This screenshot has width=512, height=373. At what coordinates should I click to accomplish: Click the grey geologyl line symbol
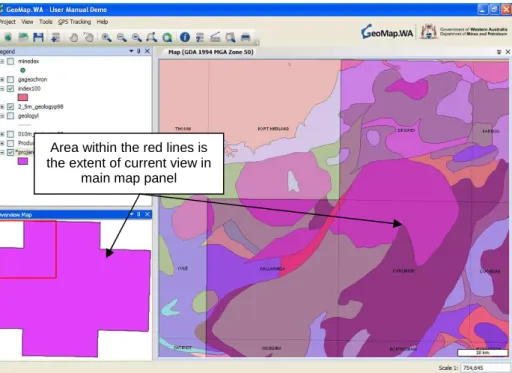(24, 125)
